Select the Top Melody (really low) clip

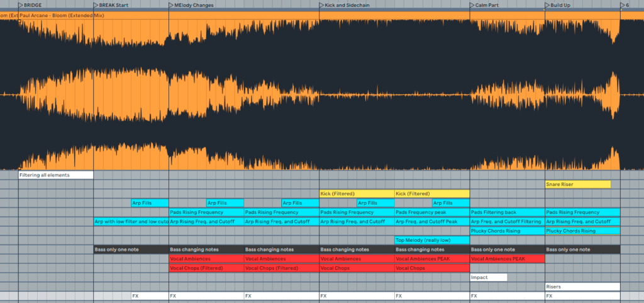pos(431,240)
